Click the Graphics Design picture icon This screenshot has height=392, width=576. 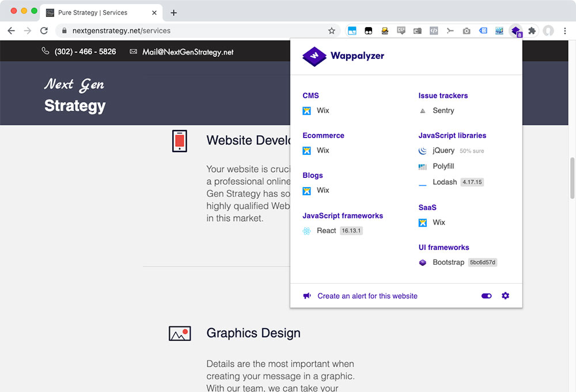[x=180, y=333]
